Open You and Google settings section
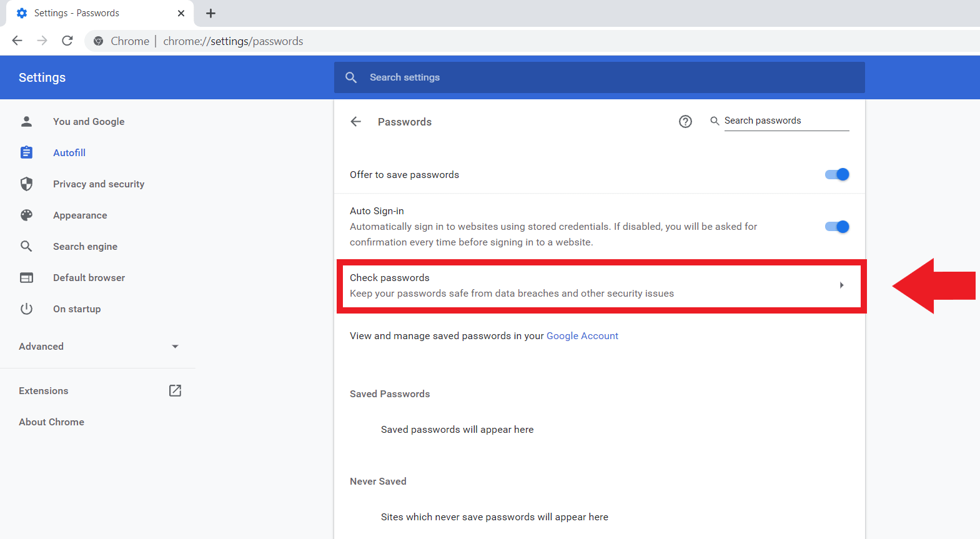 (89, 121)
